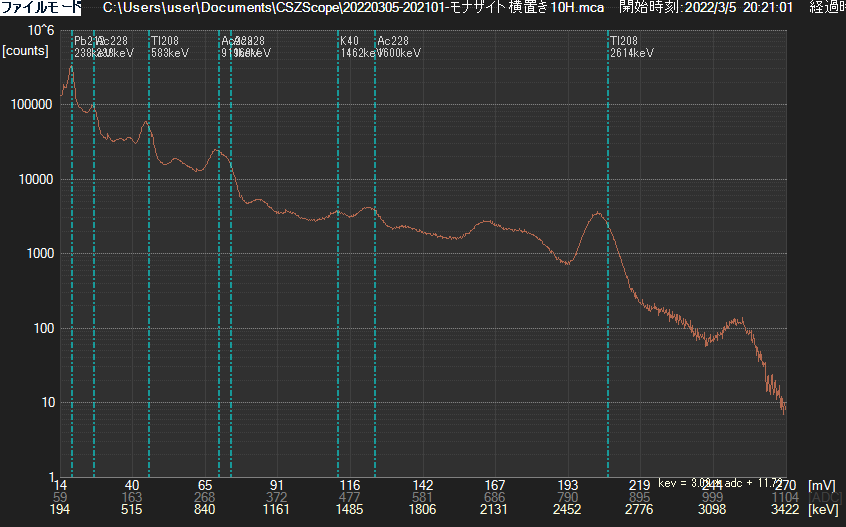Click the [counts] y-axis unit label
Viewport: 846px width, 527px height.
pyautogui.click(x=26, y=50)
